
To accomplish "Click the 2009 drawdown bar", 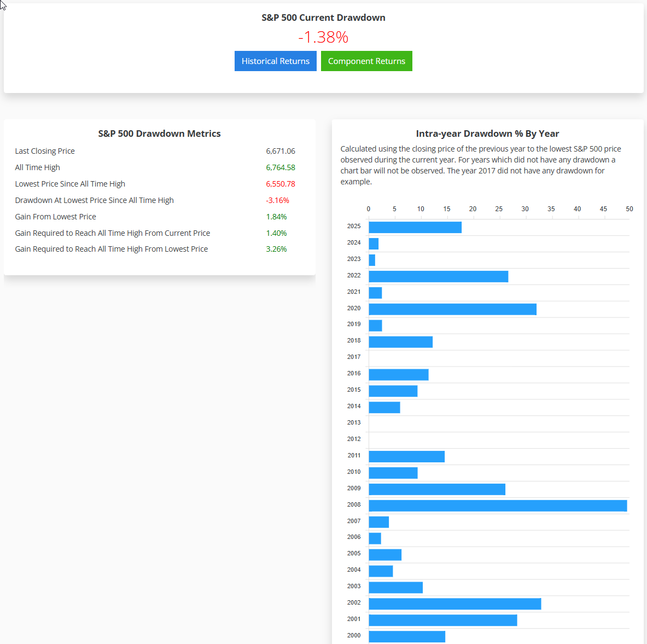I will [437, 489].
